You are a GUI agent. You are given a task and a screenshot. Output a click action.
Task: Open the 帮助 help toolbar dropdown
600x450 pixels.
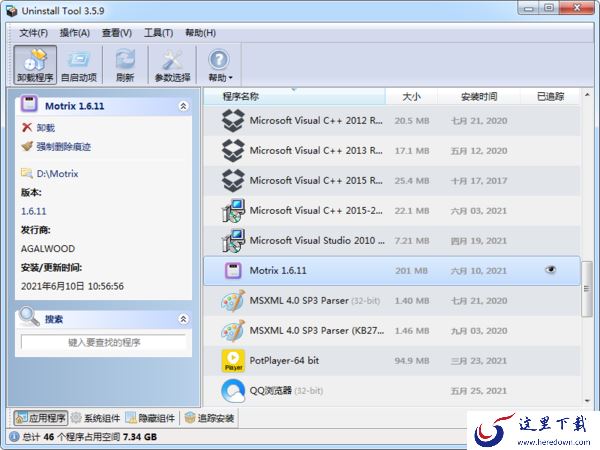(219, 65)
